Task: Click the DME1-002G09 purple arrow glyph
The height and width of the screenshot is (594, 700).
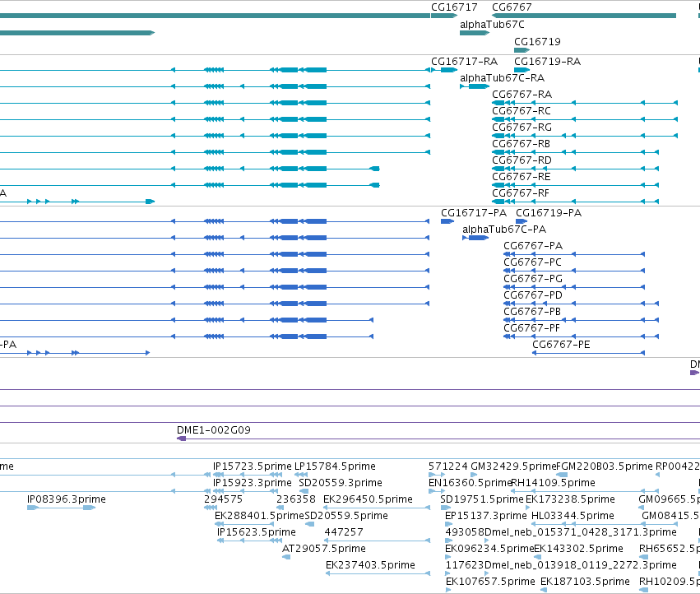Action: (181, 439)
